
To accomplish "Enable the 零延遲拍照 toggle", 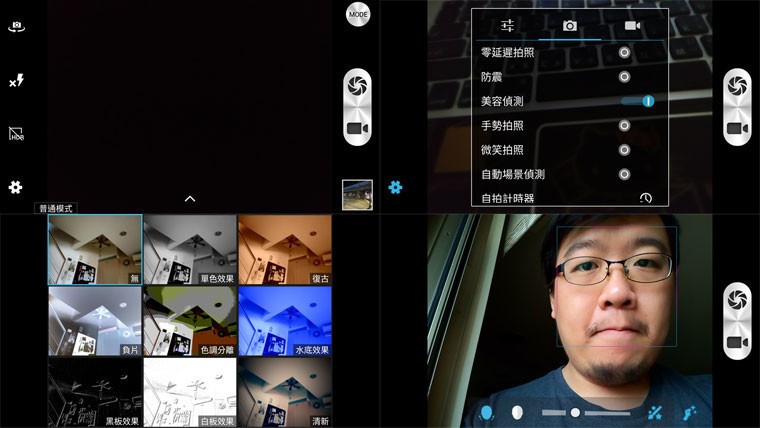I will [624, 52].
